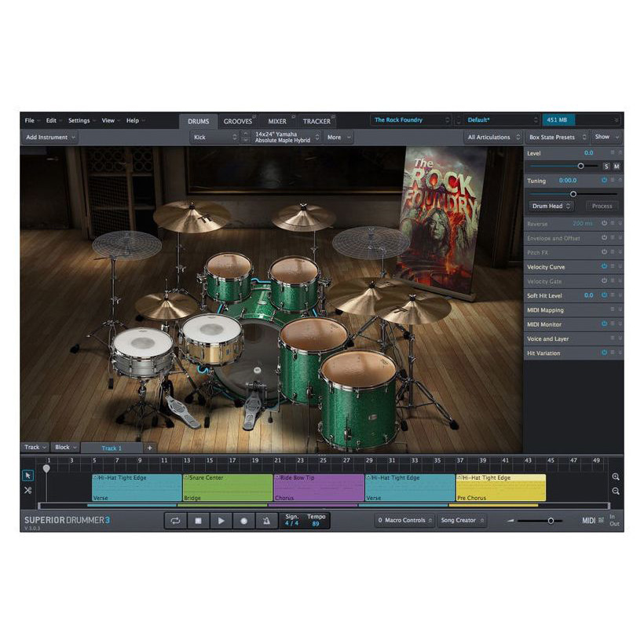This screenshot has height=644, width=644.
Task: Open the Kick instrument selector dropdown
Action: pos(215,137)
